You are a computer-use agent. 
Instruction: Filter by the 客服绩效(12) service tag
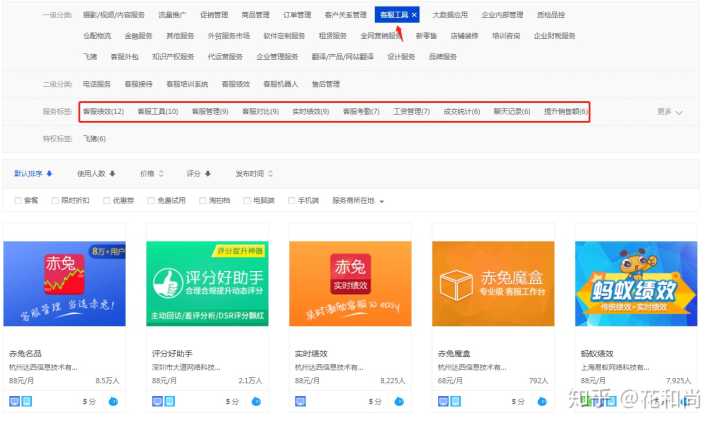click(103, 111)
